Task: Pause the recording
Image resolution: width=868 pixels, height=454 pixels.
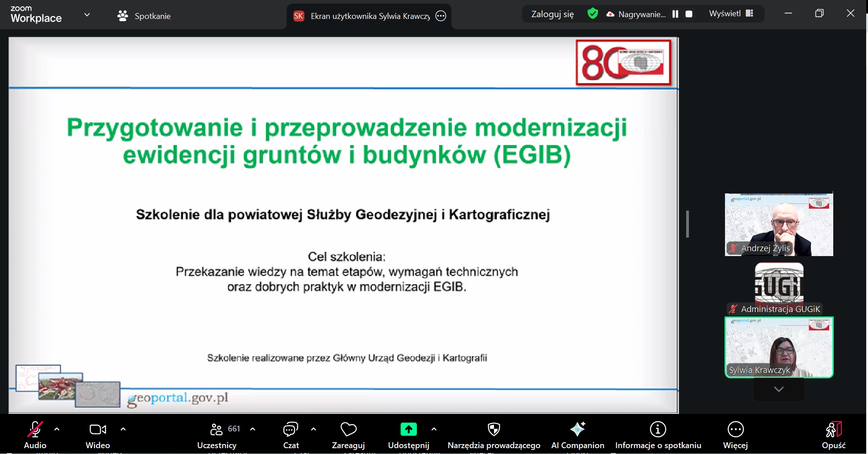Action: click(675, 14)
